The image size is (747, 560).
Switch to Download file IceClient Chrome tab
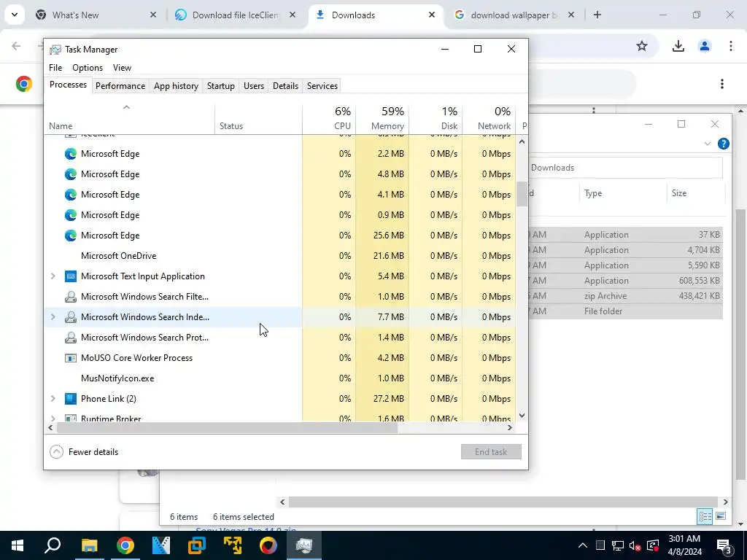(236, 15)
